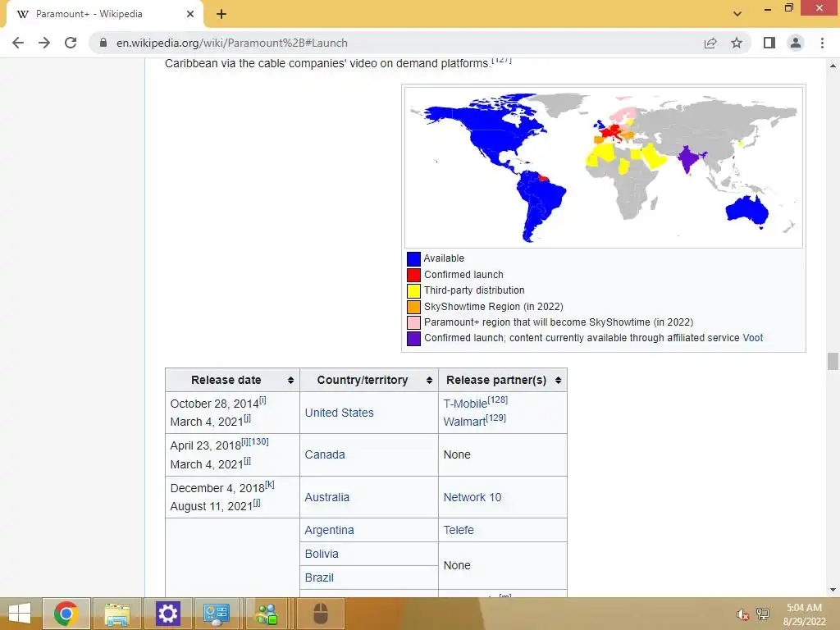Viewport: 840px width, 630px height.
Task: Click the network tray icon
Action: 763,614
